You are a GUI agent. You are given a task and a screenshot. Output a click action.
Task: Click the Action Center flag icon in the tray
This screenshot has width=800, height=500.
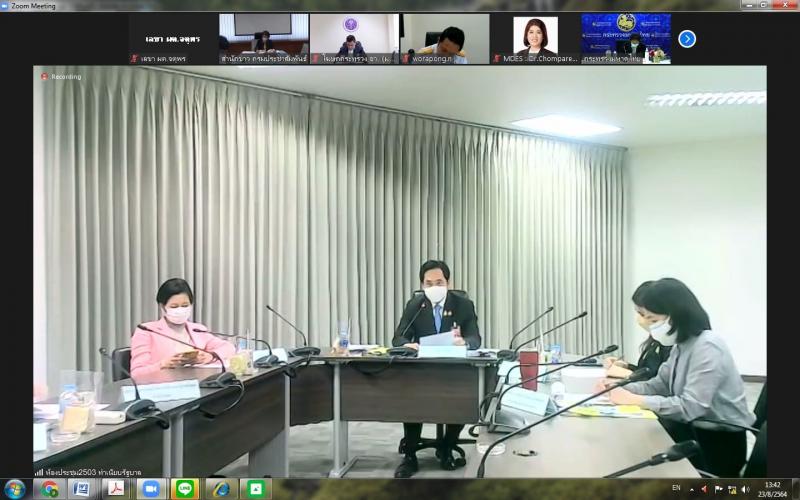(718, 490)
